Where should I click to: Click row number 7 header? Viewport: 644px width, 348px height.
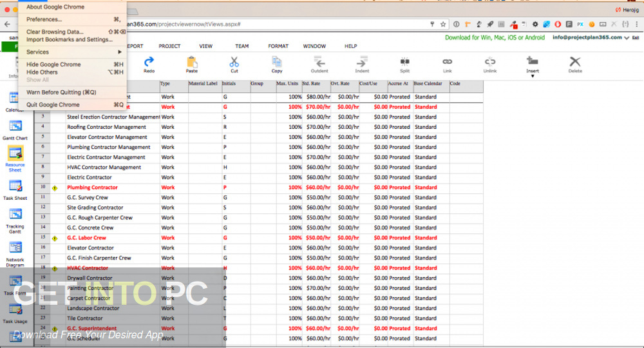pos(43,157)
